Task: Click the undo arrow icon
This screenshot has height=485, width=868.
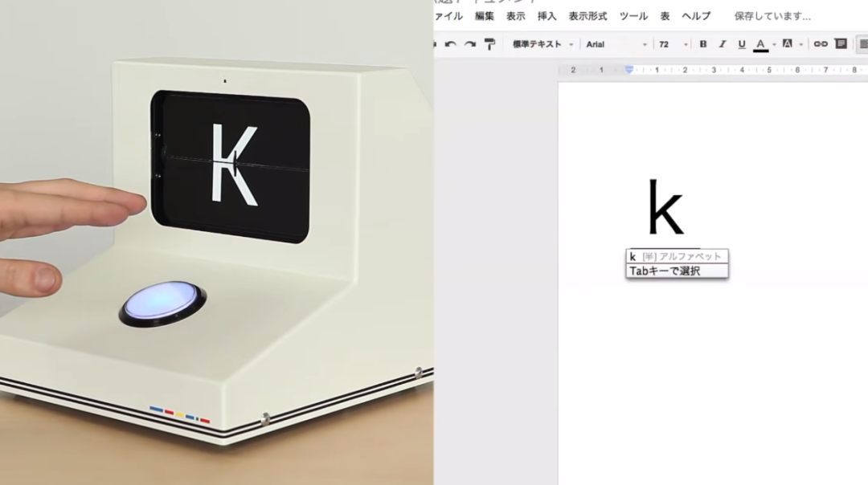Action: (x=451, y=44)
